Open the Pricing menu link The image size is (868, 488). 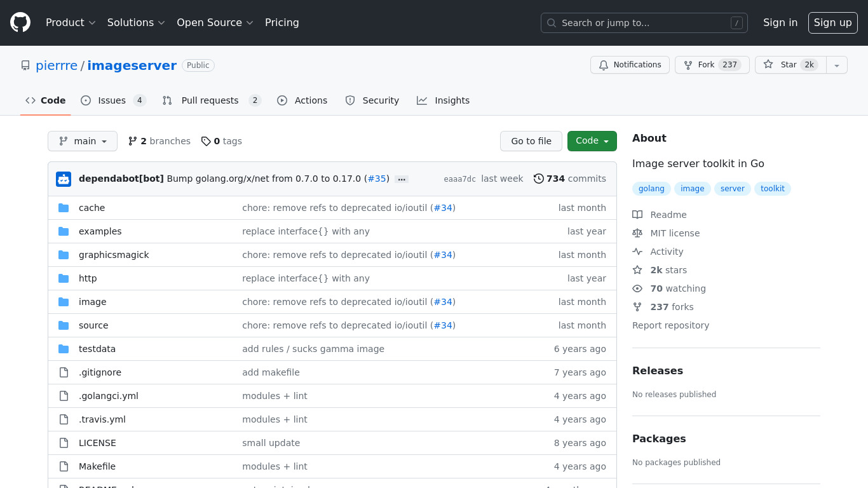282,23
